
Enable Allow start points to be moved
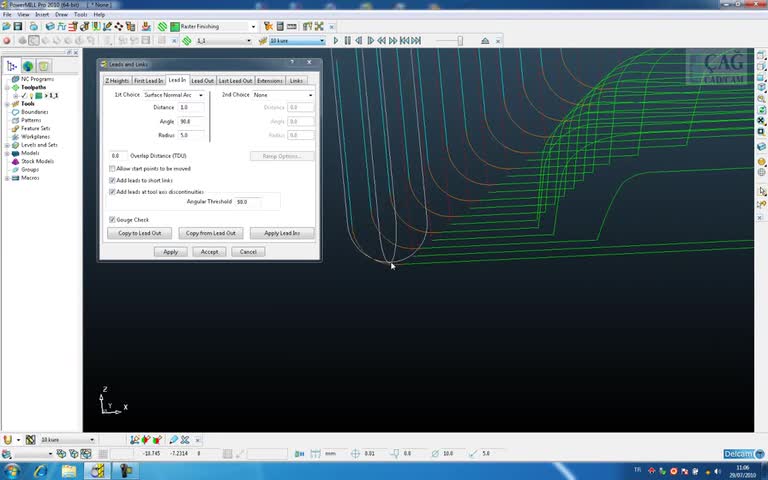point(112,169)
